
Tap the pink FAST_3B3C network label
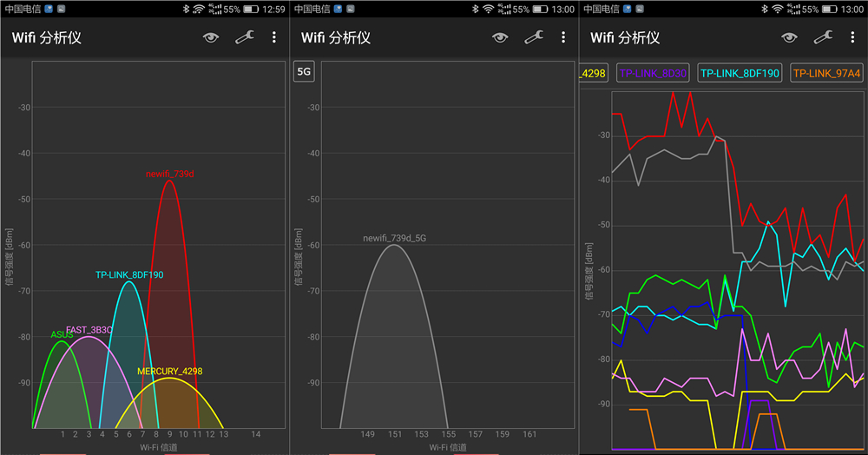click(89, 330)
